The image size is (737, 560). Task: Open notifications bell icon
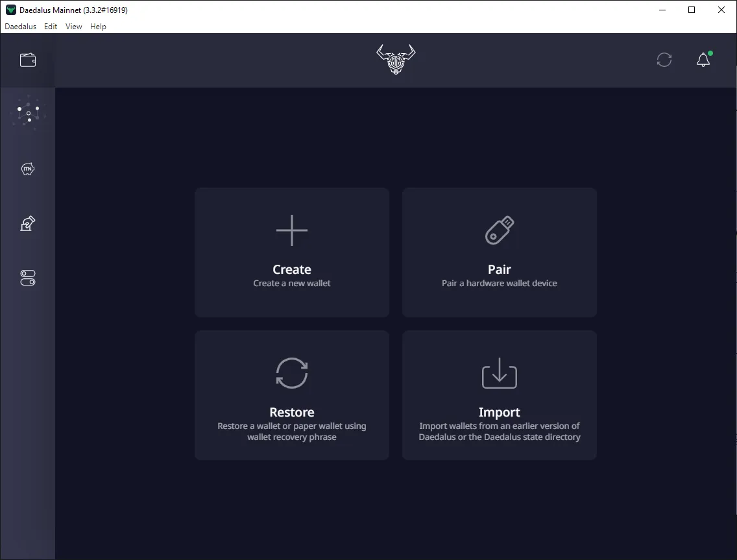(x=703, y=60)
